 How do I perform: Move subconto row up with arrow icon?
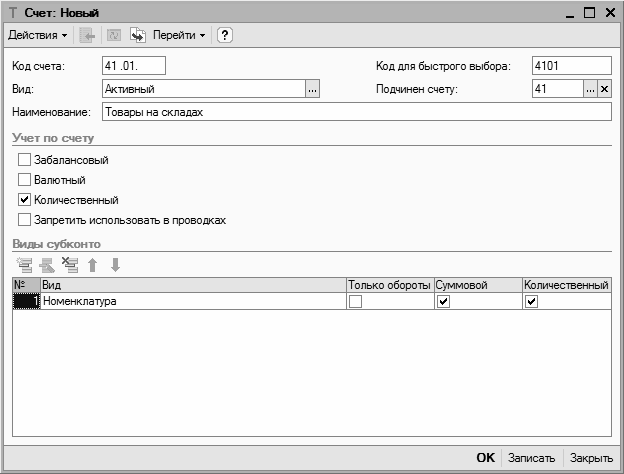coord(93,265)
